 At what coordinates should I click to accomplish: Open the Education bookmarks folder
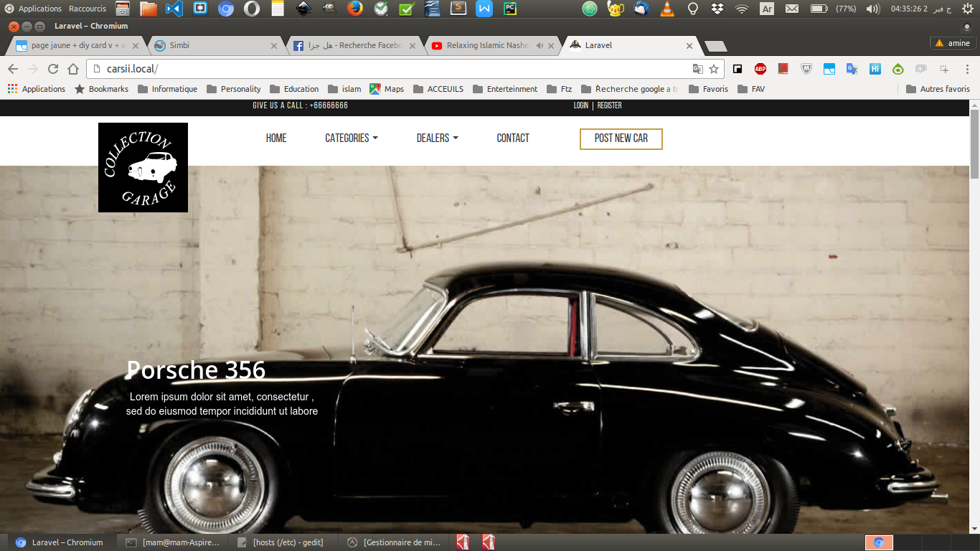(294, 89)
